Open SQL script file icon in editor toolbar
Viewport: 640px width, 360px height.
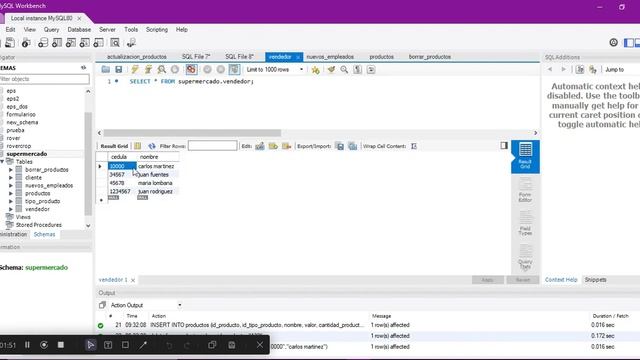coord(106,69)
